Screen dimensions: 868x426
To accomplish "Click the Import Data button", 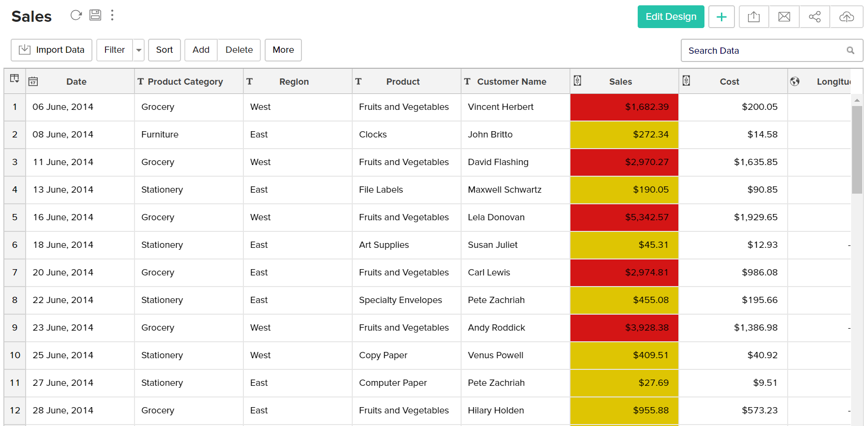I will (x=52, y=50).
